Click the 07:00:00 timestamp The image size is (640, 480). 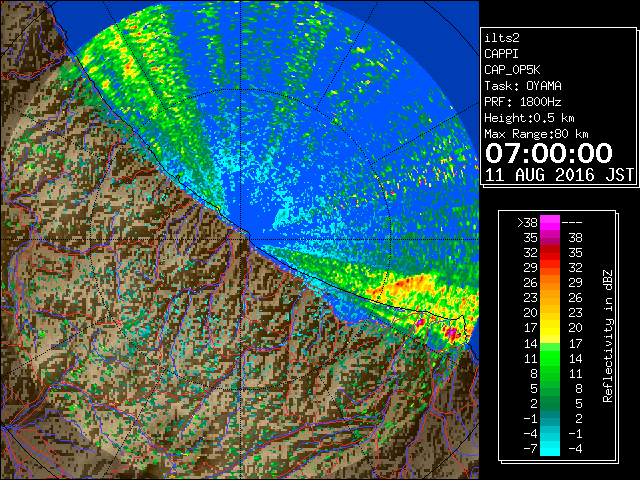click(549, 153)
